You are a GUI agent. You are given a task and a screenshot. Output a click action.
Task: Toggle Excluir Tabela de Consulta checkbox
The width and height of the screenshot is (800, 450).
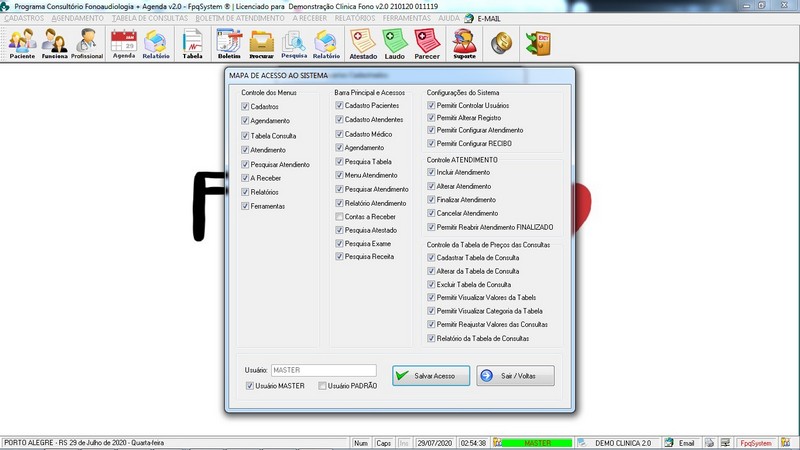click(431, 285)
